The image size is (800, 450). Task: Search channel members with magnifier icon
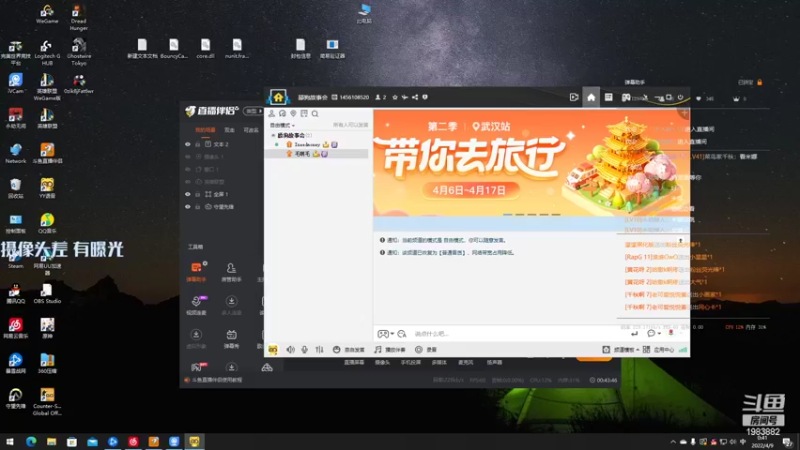click(315, 113)
